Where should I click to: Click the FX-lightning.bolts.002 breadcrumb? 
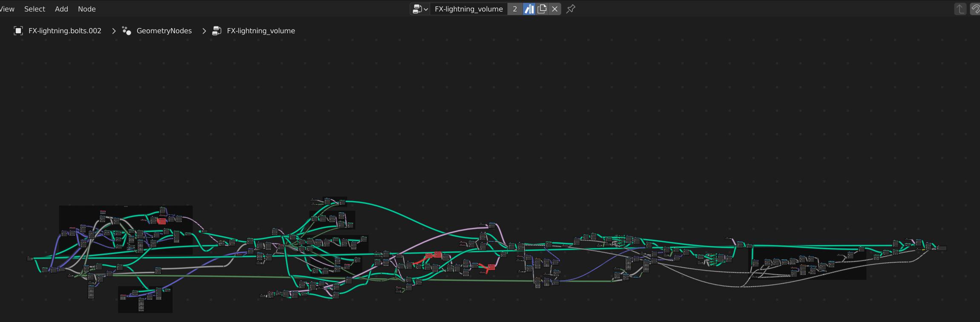click(65, 31)
